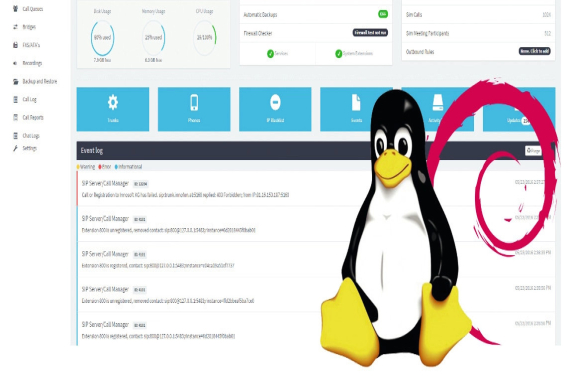Image resolution: width=572 pixels, height=378 pixels.
Task: Click the Firewall test not run badge
Action: 370,33
